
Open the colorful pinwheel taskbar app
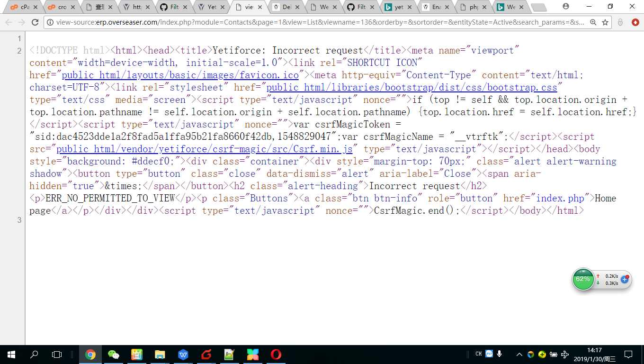coord(253,354)
